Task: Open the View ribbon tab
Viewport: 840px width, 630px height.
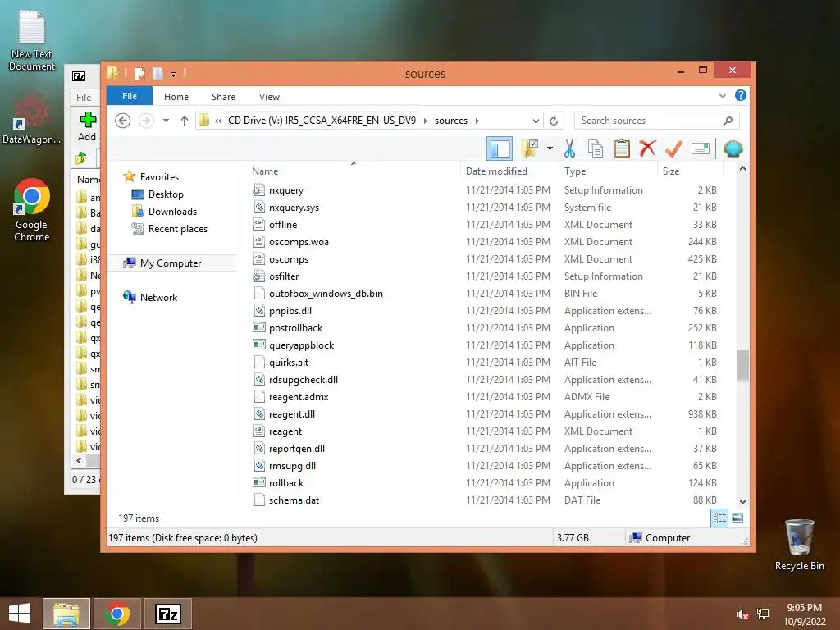Action: pos(269,97)
